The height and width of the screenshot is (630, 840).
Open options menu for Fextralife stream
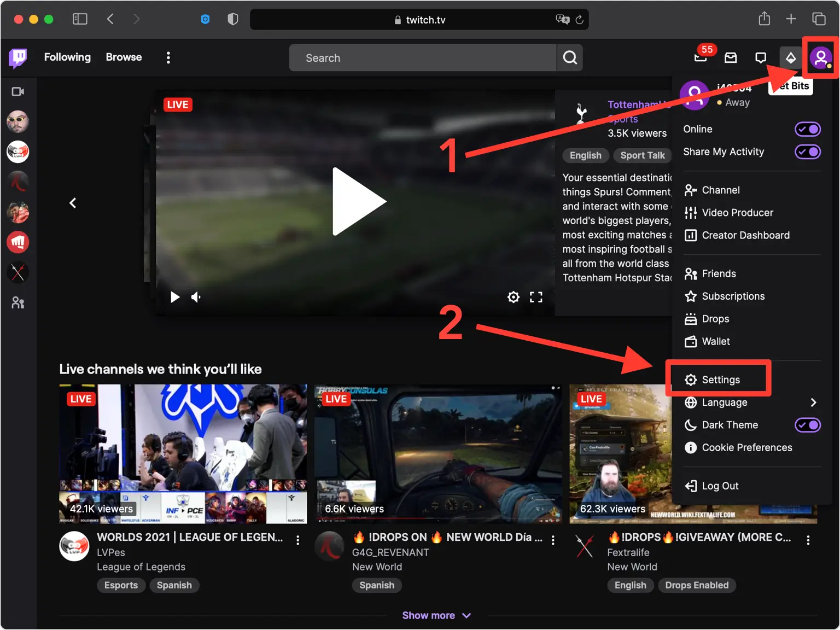tap(808, 540)
